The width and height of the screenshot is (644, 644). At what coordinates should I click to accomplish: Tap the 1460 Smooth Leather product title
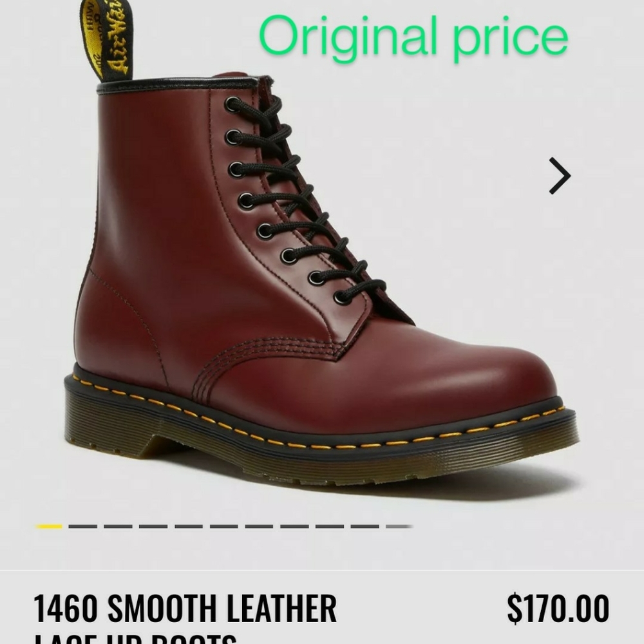[x=185, y=609]
